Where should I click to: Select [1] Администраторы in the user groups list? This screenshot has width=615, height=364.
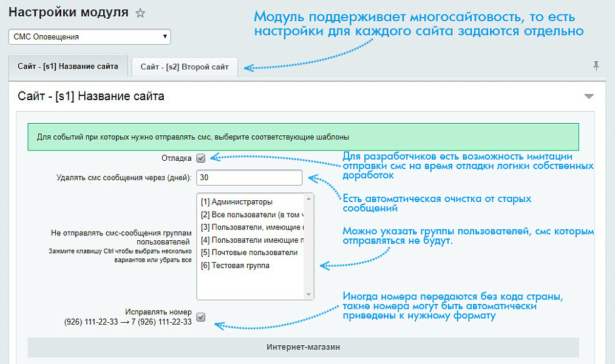[243, 202]
